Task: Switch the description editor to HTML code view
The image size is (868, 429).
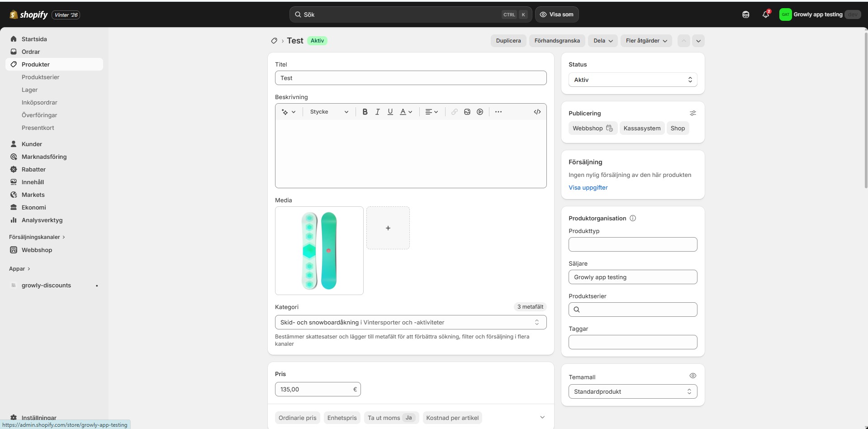Action: [x=537, y=112]
